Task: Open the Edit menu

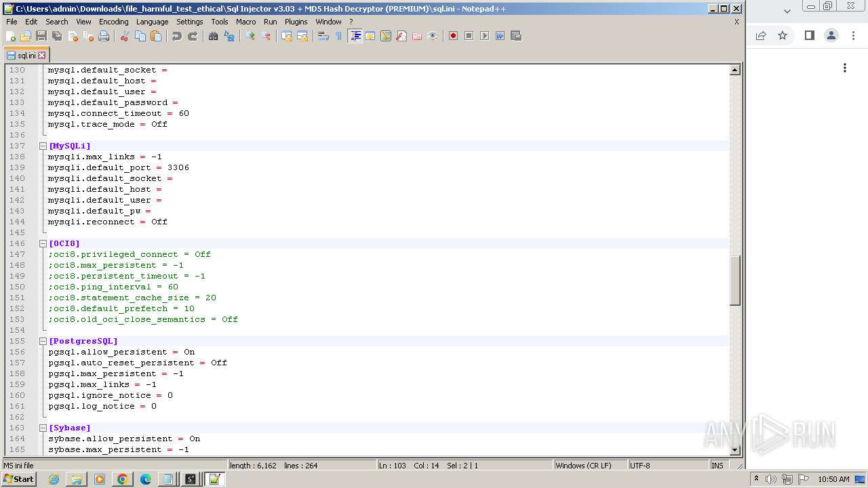Action: coord(31,22)
